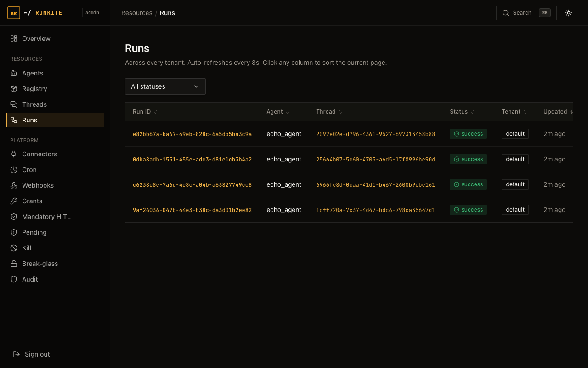Click the Pending shield-alert icon
Image resolution: width=588 pixels, height=368 pixels.
click(x=14, y=232)
